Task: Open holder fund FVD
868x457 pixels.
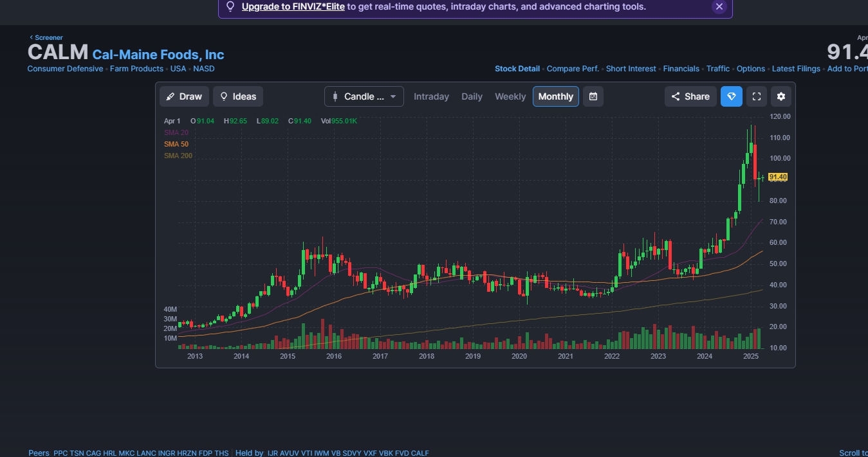Action: pos(403,453)
